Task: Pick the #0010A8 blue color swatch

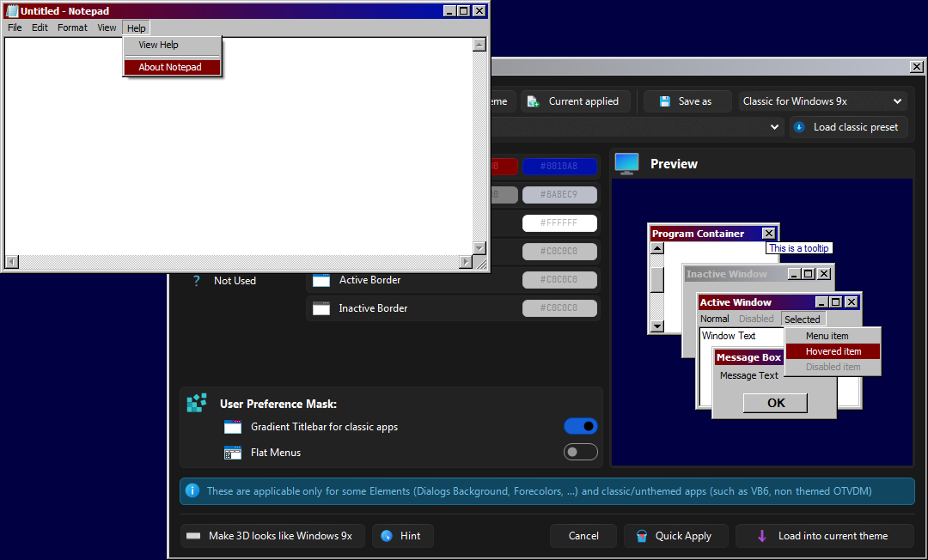Action: [x=559, y=166]
